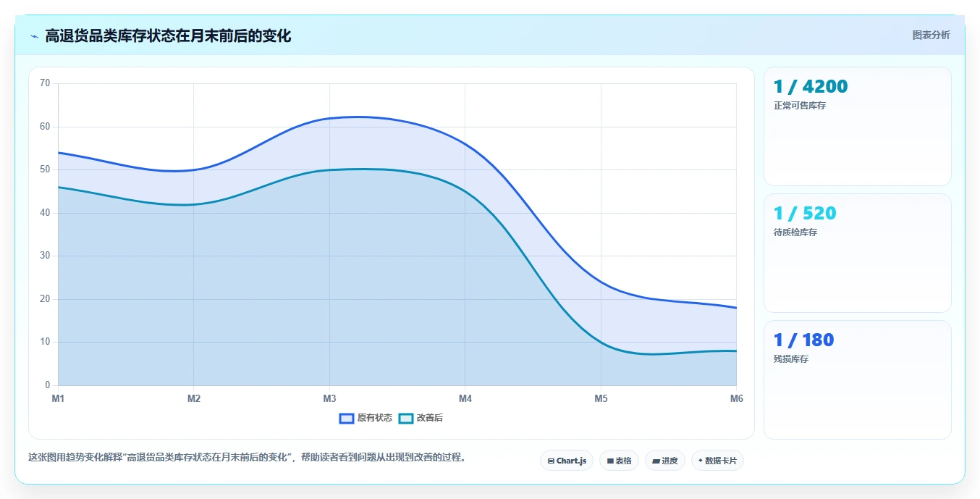Image resolution: width=980 pixels, height=499 pixels.
Task: Open the 待质检库存 card
Action: 857,253
